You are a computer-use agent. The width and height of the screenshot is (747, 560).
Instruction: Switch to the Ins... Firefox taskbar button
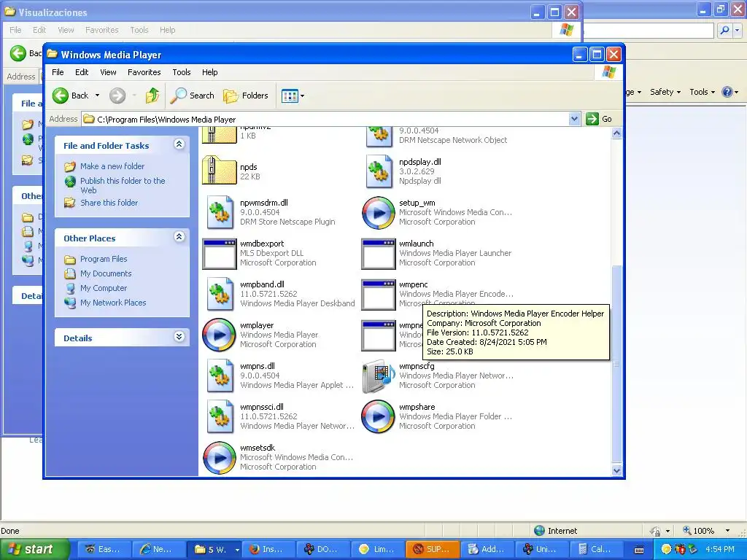[268, 550]
